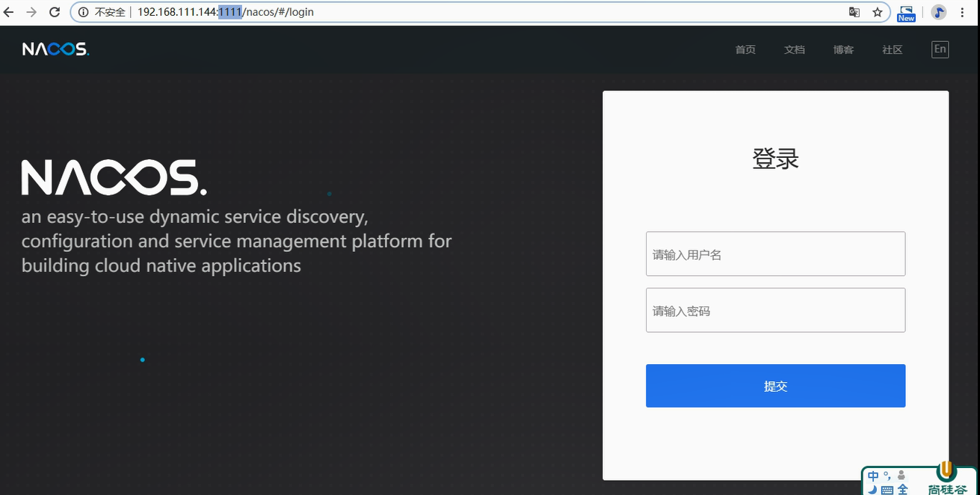Open the extension icon labeled New
980x495 pixels.
(906, 13)
